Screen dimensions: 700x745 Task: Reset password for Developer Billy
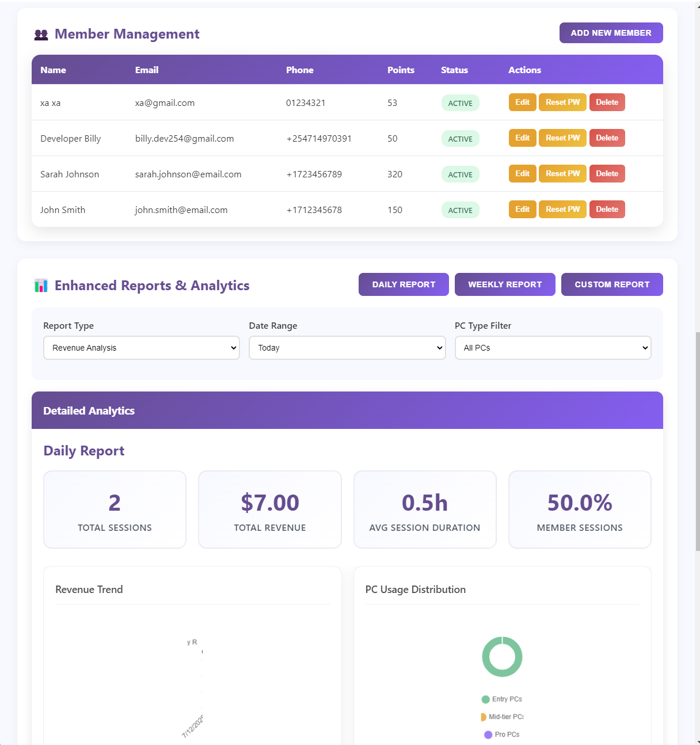tap(562, 138)
